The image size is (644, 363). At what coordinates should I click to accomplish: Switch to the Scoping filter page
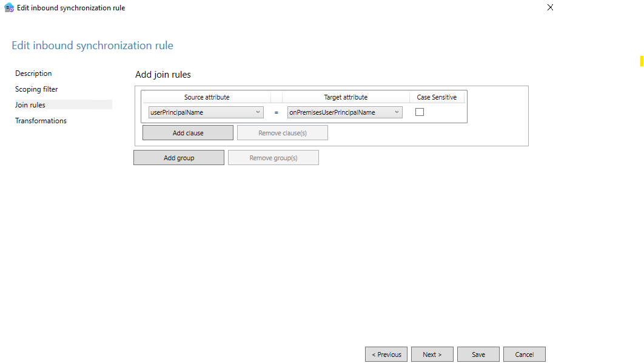(35, 89)
